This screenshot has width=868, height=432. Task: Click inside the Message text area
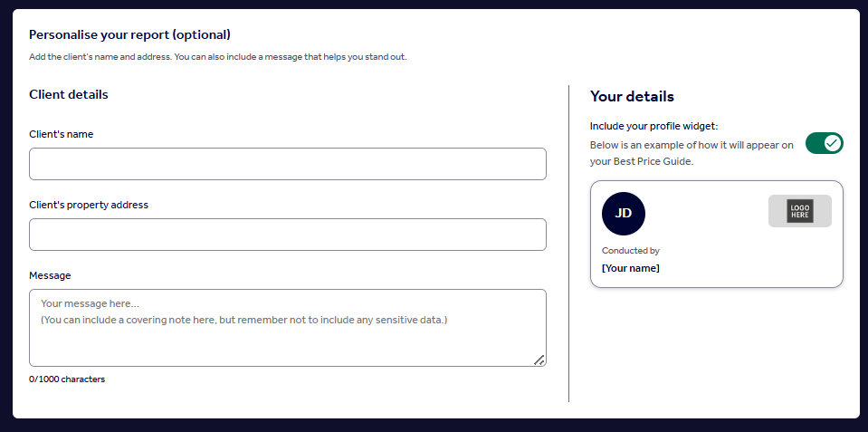tap(288, 328)
